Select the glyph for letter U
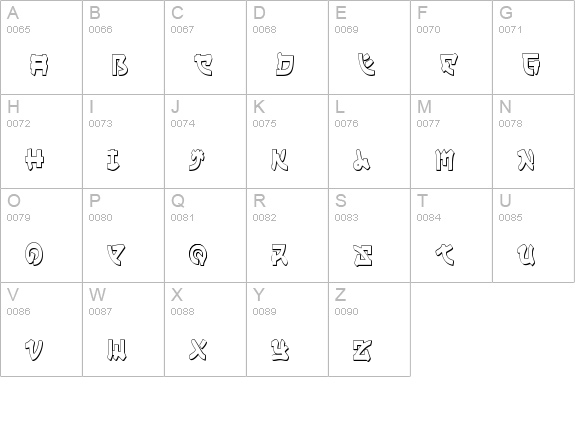Screen dimensions: 575x421 pyautogui.click(x=526, y=255)
